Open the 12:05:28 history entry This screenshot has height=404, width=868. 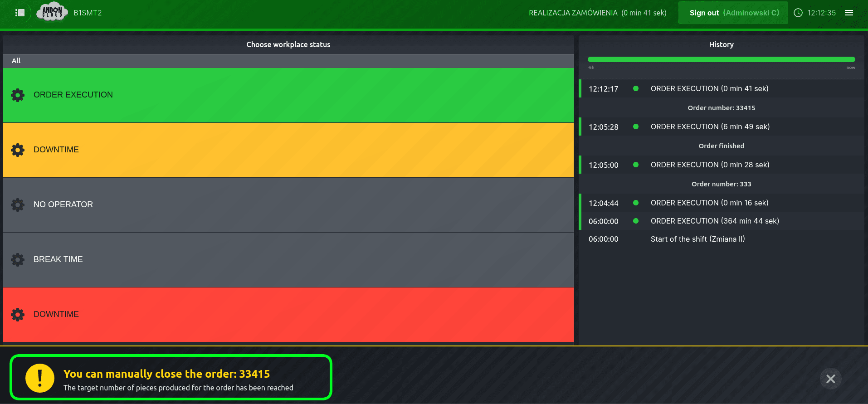click(x=721, y=127)
